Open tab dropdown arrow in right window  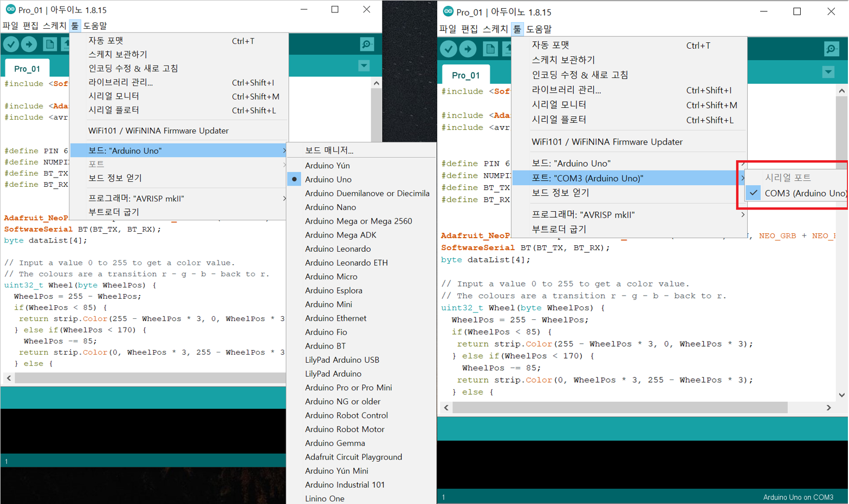coord(828,72)
